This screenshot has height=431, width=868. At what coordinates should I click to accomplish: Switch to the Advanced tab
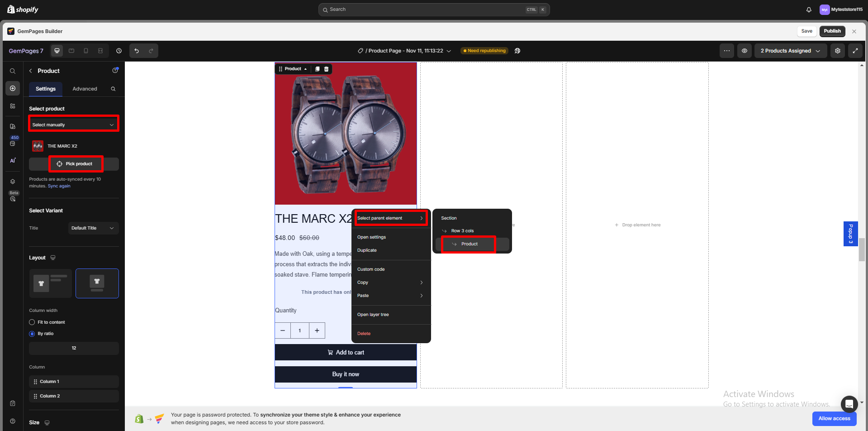pos(85,89)
